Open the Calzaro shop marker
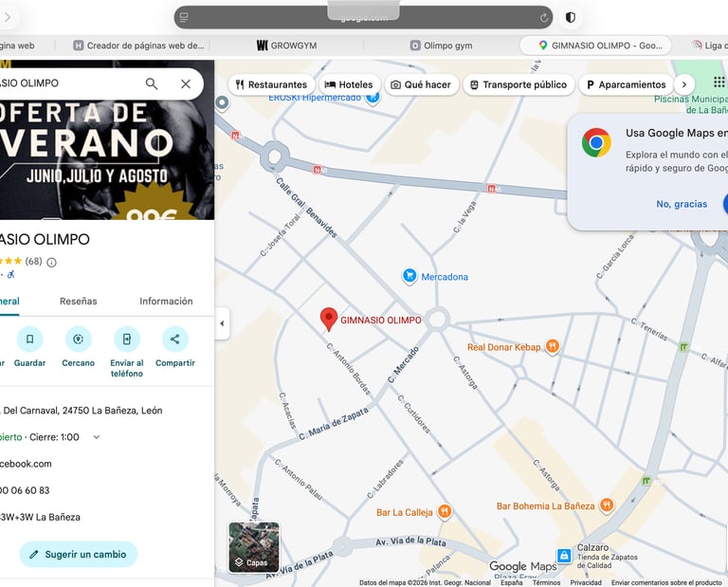The image size is (728, 587). click(x=564, y=555)
